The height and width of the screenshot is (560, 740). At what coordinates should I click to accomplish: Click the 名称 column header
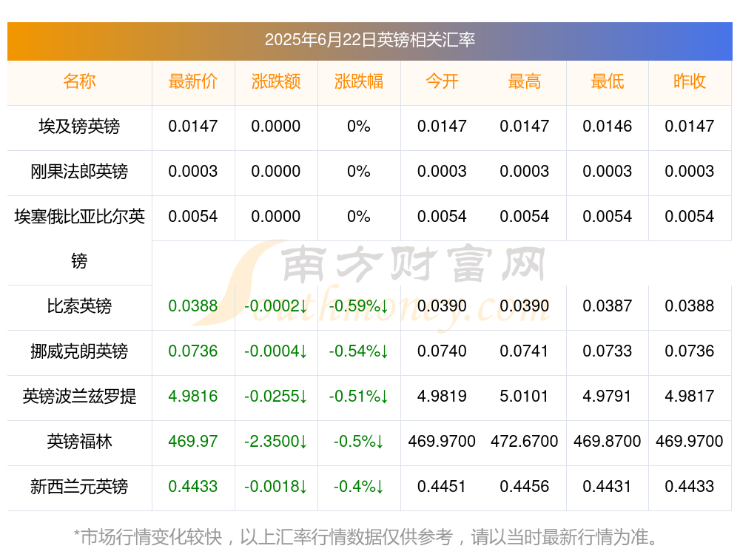point(79,81)
